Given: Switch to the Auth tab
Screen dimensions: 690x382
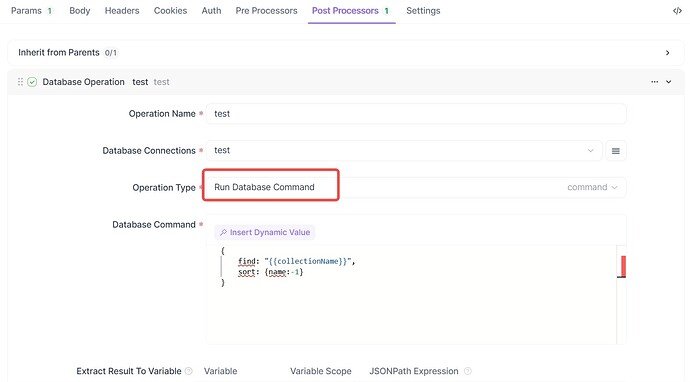Looking at the screenshot, I should pos(211,11).
